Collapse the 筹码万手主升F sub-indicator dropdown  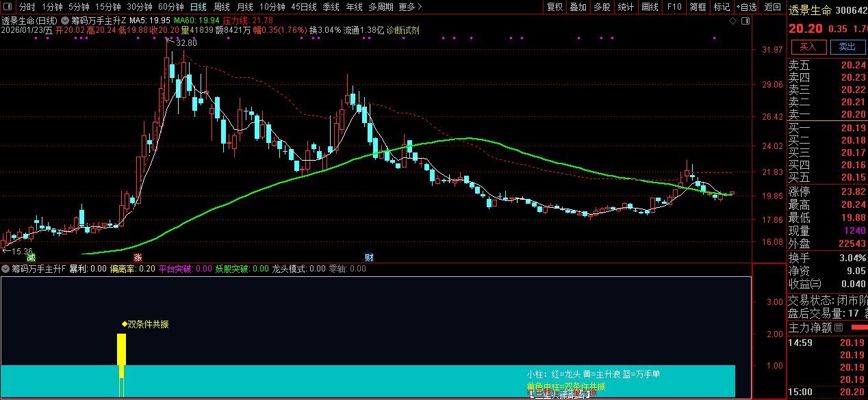click(5, 269)
